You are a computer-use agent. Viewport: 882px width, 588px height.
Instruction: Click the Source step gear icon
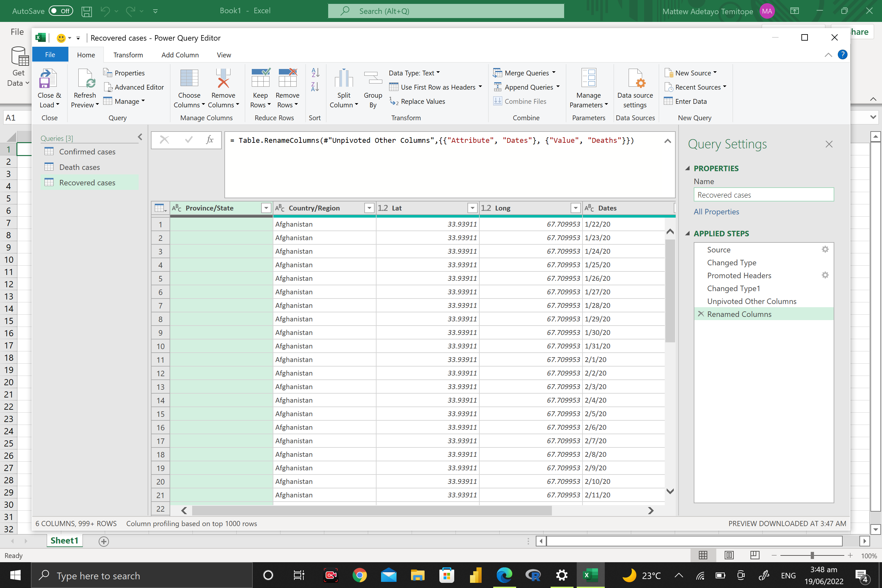[825, 250]
